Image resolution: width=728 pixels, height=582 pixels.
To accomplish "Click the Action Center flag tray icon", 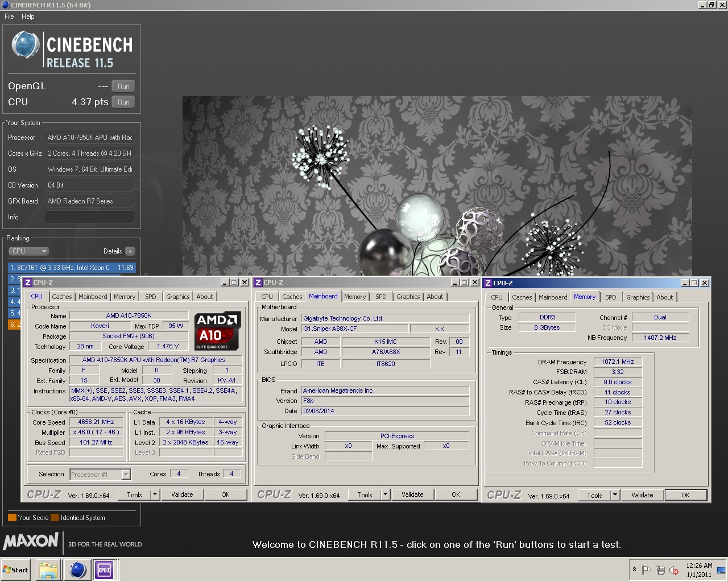I will pyautogui.click(x=647, y=570).
